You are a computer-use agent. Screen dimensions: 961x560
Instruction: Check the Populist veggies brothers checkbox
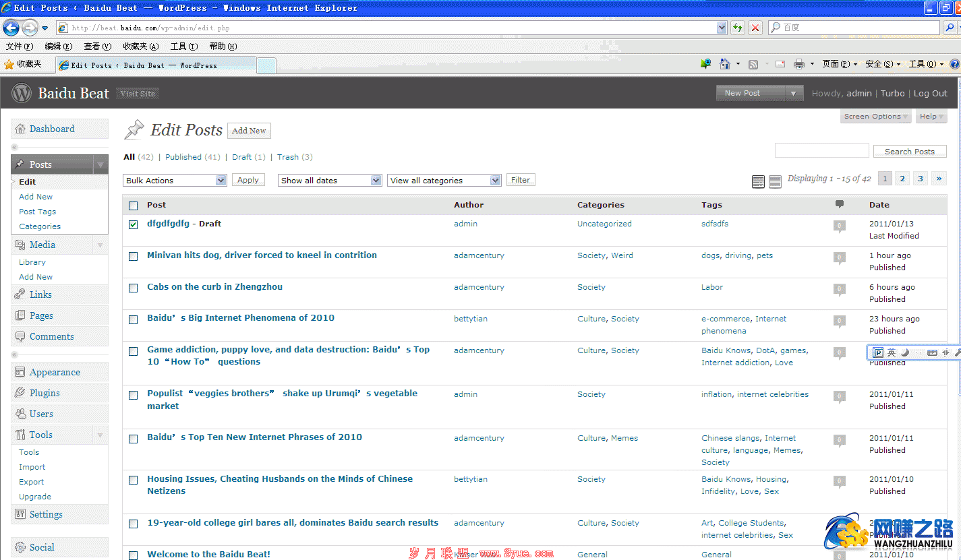[x=133, y=395]
